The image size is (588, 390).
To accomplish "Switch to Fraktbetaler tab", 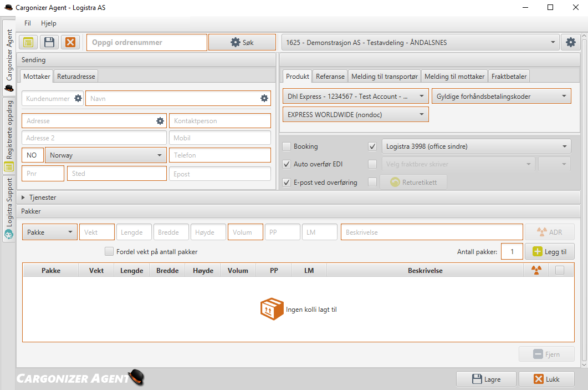I will 509,76.
